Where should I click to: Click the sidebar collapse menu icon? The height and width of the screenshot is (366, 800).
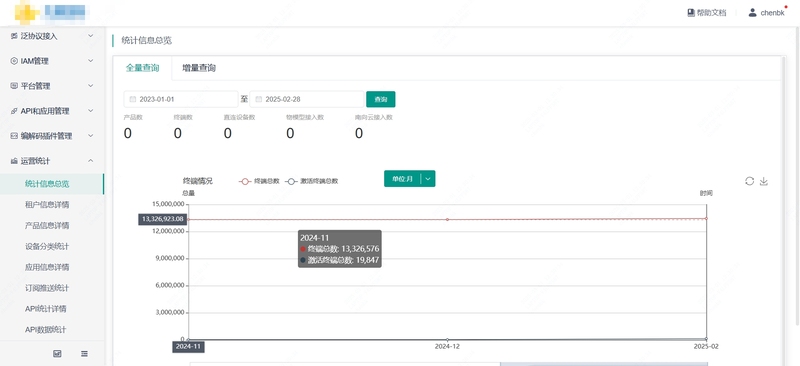coord(84,353)
